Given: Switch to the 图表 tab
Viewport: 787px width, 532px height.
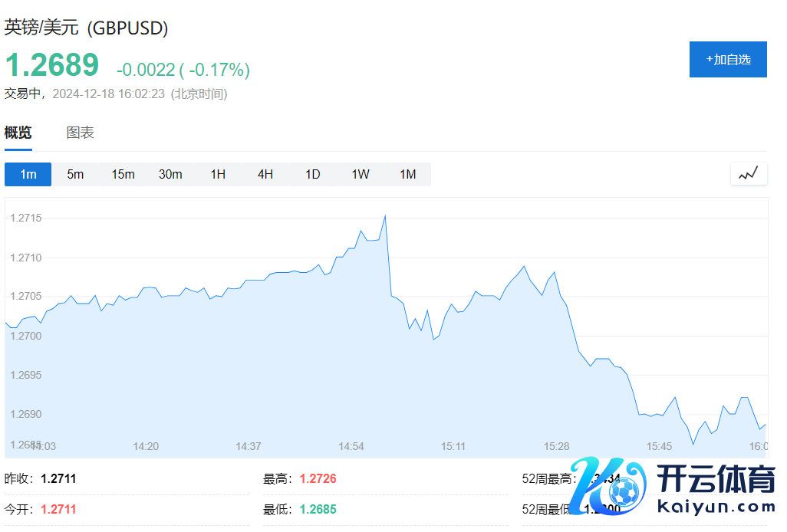Looking at the screenshot, I should pos(81,133).
